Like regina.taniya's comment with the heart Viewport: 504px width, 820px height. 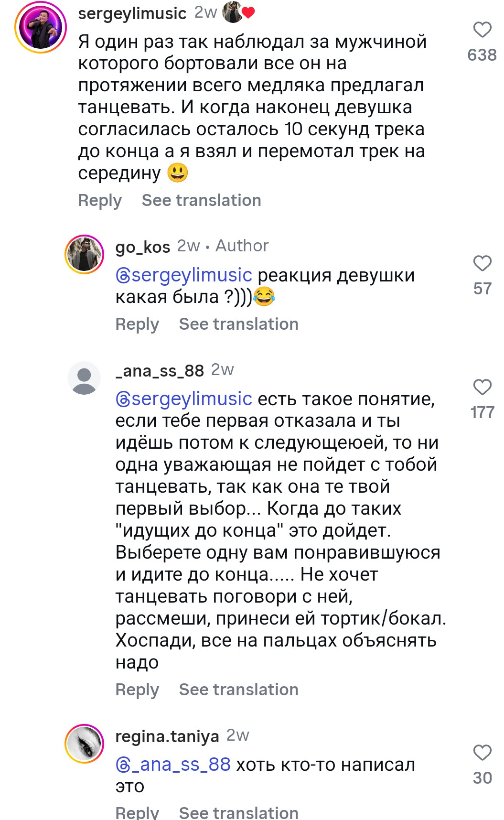tap(482, 753)
